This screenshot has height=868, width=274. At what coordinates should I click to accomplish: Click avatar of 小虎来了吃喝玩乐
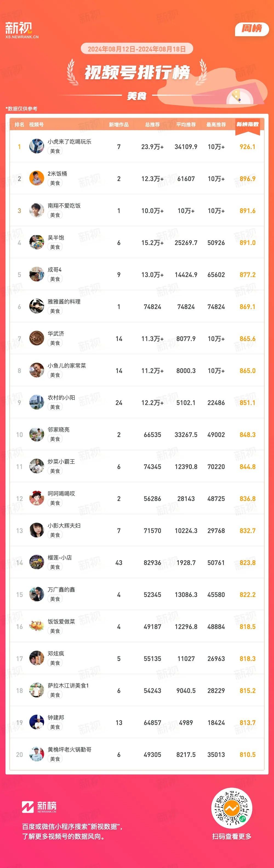coord(36,146)
